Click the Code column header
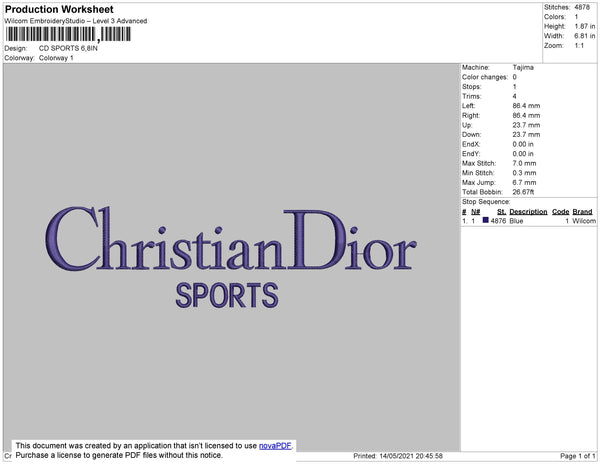Viewport: 600px width, 464px height. [x=560, y=212]
